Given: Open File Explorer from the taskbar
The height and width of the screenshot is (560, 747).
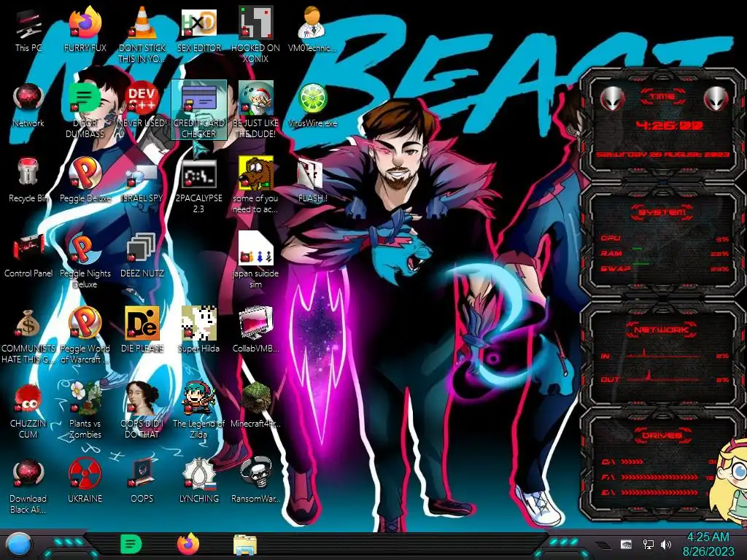Looking at the screenshot, I should pos(245,545).
